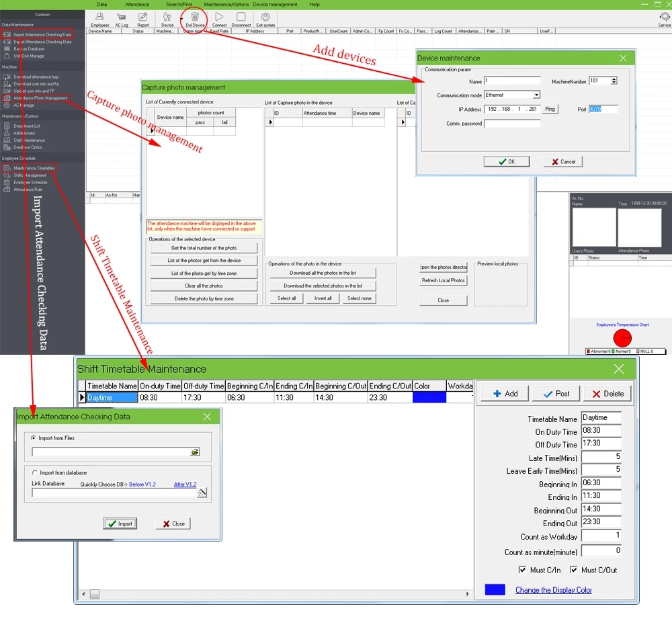Click the open-folder browse icon for file import
This screenshot has height=635, width=672.
(195, 452)
